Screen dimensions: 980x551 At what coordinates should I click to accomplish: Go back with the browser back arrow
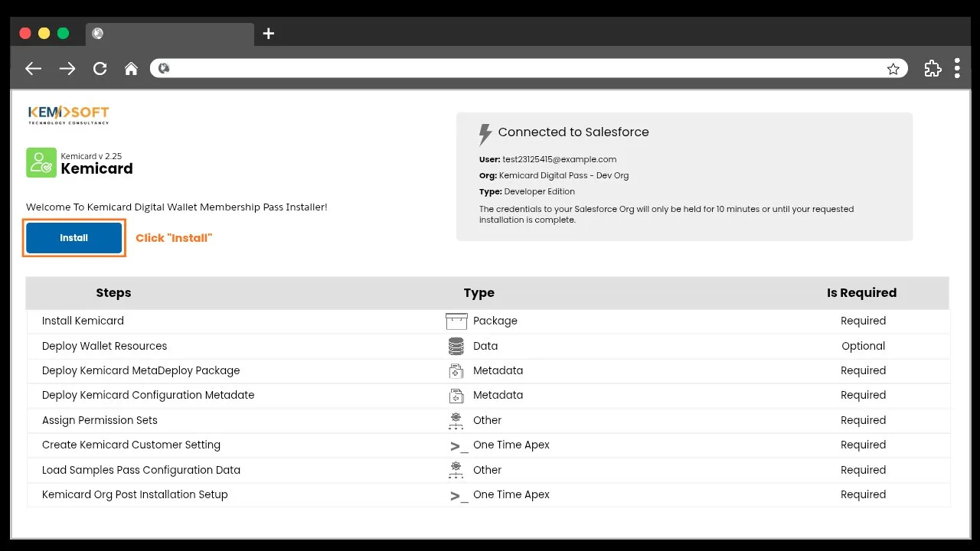click(x=33, y=69)
